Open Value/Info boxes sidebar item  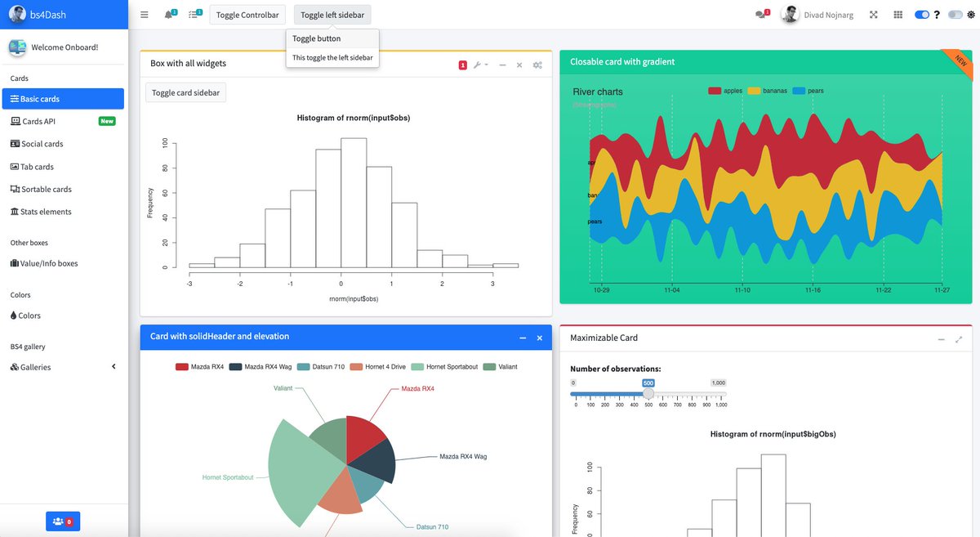point(64,263)
